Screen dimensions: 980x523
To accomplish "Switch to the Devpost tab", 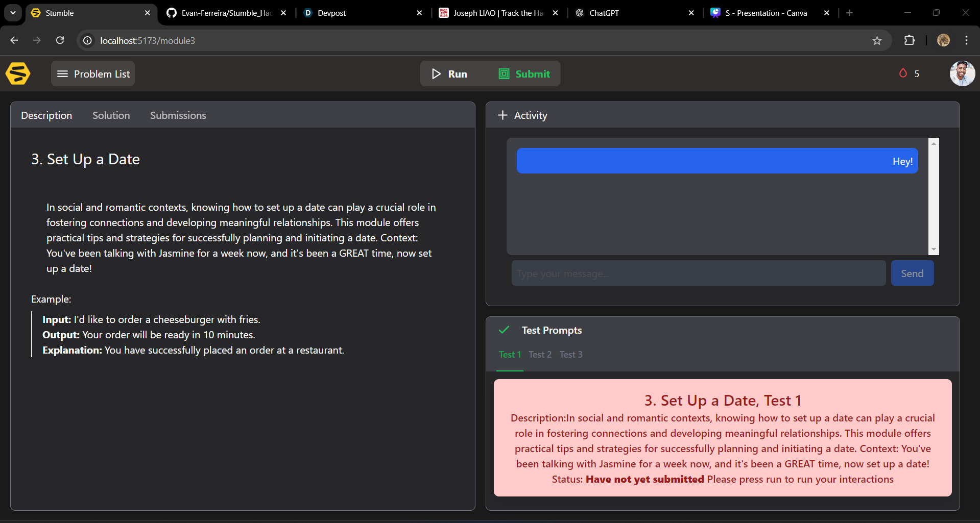I will point(363,13).
